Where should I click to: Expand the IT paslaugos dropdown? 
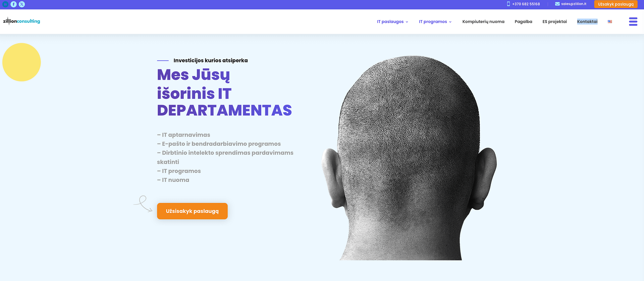(392, 21)
